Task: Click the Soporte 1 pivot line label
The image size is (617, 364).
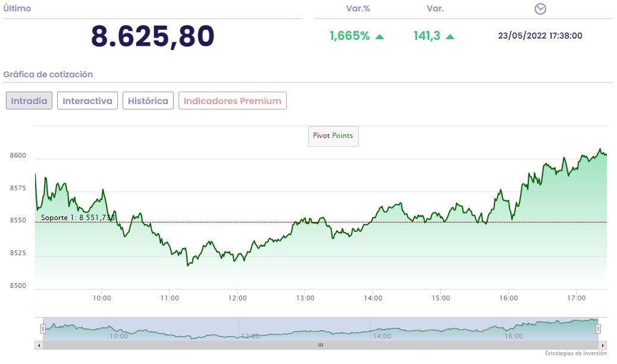Action: 77,218
